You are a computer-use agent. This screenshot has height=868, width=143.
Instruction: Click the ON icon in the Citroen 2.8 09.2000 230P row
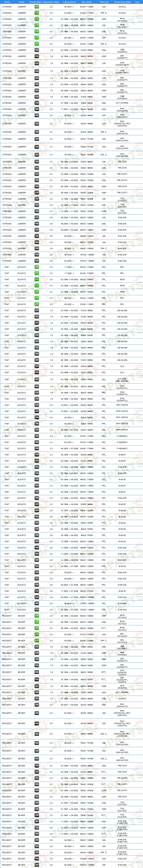click(37, 230)
